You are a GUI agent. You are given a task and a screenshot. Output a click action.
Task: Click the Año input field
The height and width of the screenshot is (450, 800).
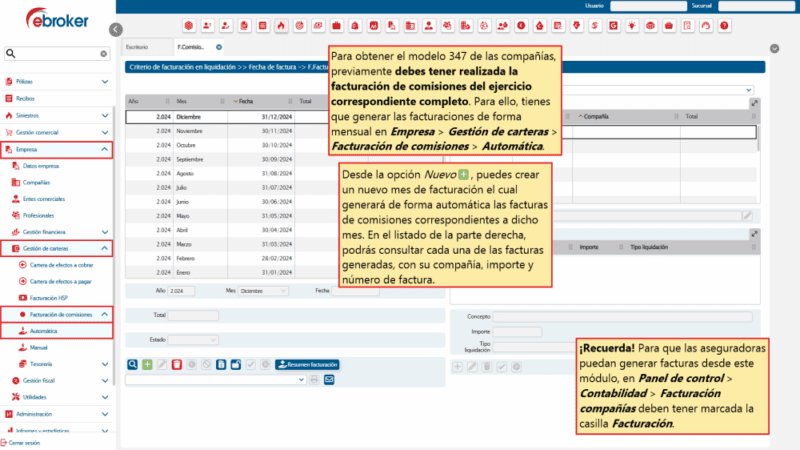pyautogui.click(x=181, y=290)
